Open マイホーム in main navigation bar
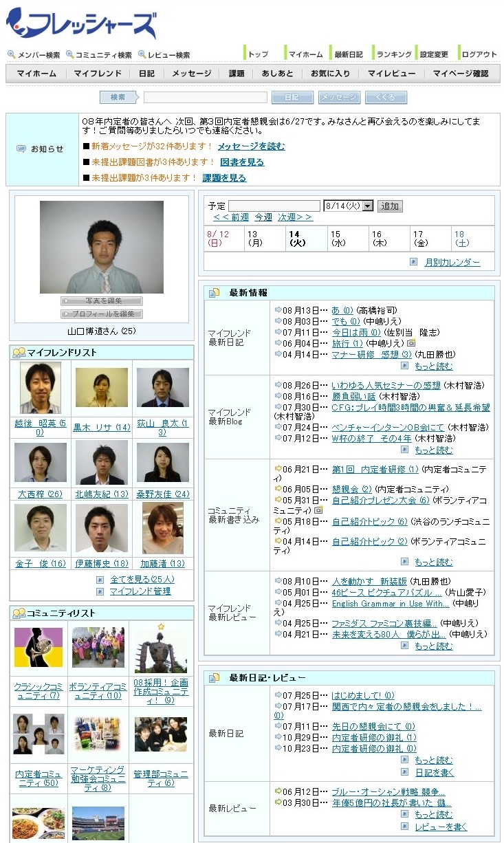Viewport: 504px width, 843px height. (36, 74)
